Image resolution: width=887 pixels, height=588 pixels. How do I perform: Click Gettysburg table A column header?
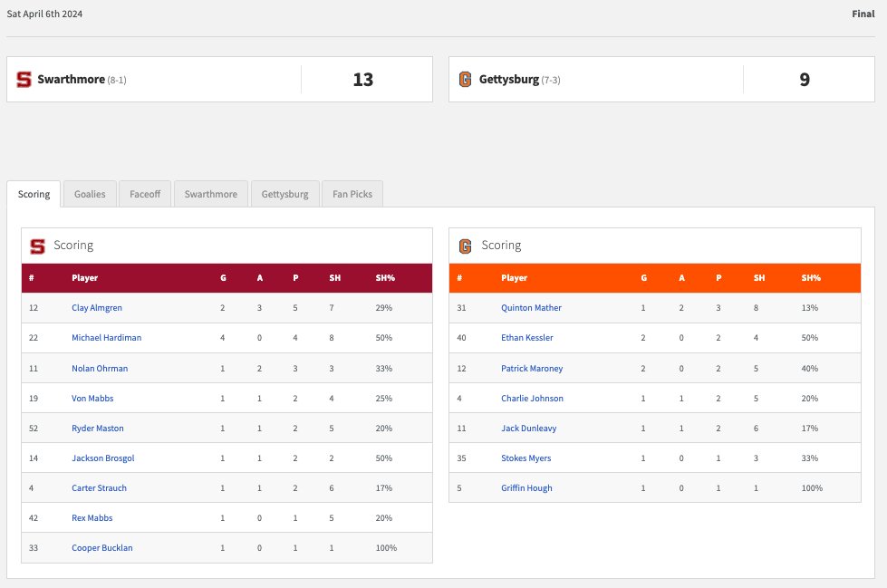tap(681, 278)
